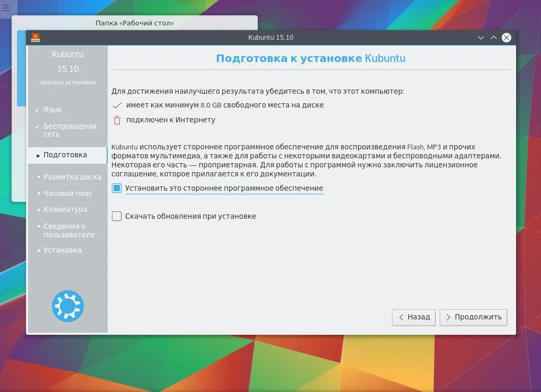Minimize the Kubuntu 15.10 installer window

point(481,38)
